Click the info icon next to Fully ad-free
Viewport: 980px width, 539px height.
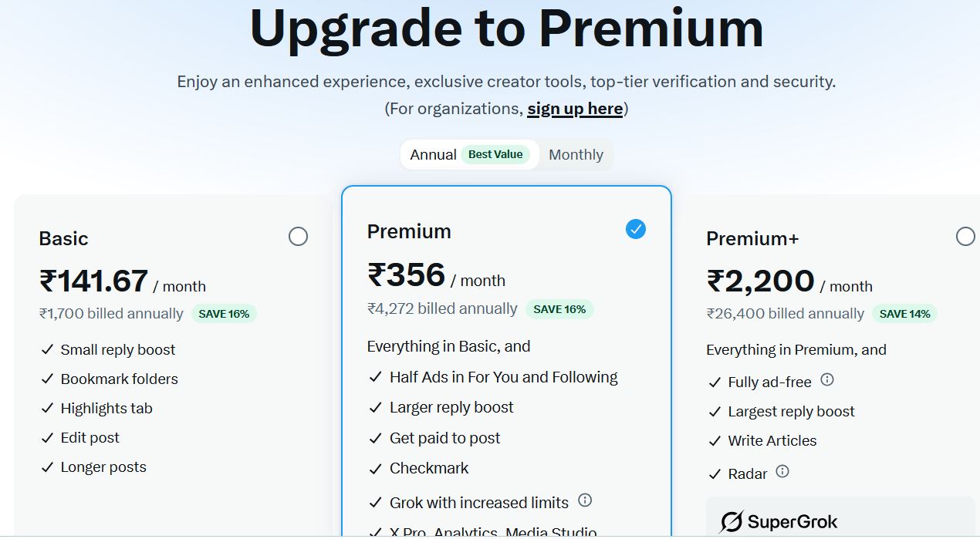coord(827,380)
